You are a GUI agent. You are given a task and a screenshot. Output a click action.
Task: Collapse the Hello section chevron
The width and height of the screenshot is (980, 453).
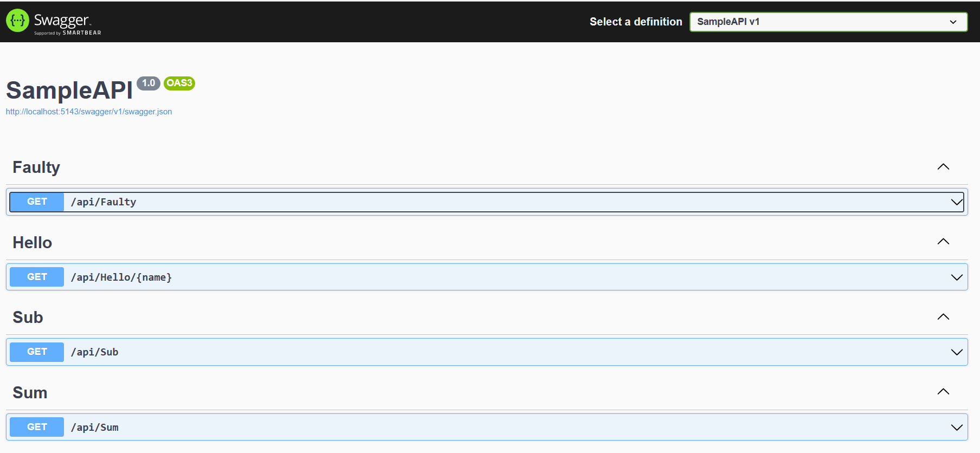click(943, 242)
